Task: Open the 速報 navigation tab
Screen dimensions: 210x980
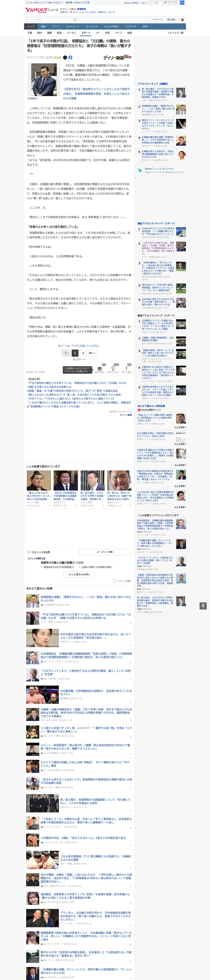Action: point(43,27)
